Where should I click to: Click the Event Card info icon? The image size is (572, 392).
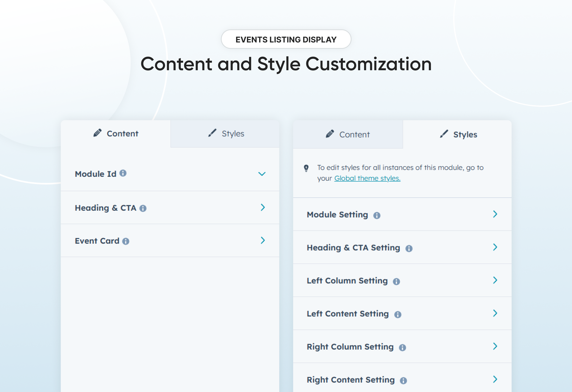pos(126,241)
